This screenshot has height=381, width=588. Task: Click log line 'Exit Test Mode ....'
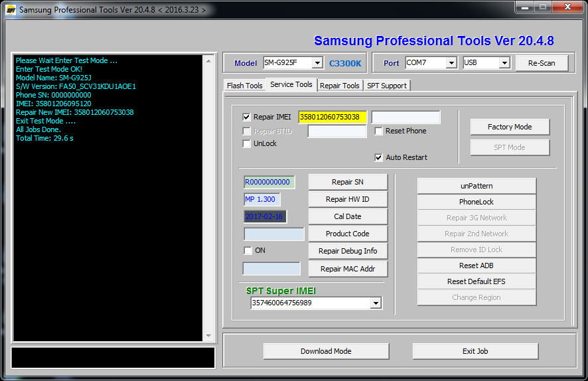[x=45, y=121]
